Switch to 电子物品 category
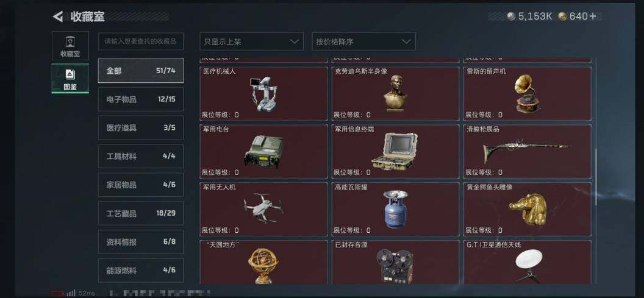This screenshot has width=644, height=298. [x=141, y=99]
